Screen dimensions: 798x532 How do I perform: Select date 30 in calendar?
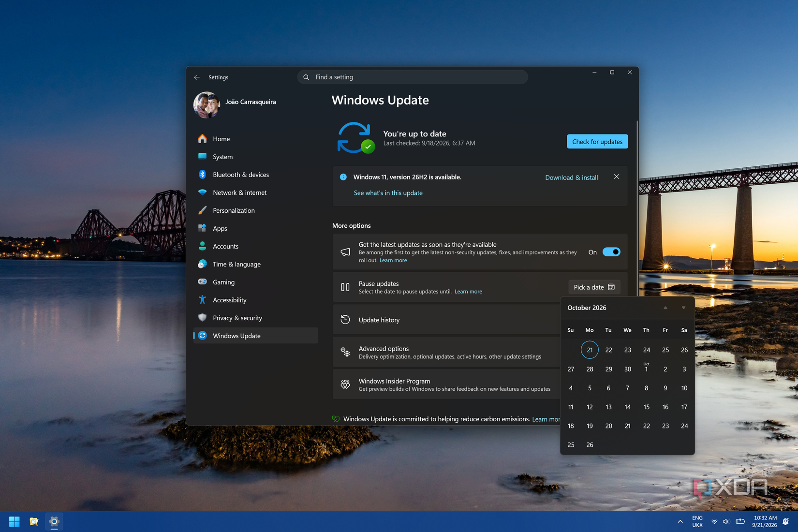click(x=627, y=369)
